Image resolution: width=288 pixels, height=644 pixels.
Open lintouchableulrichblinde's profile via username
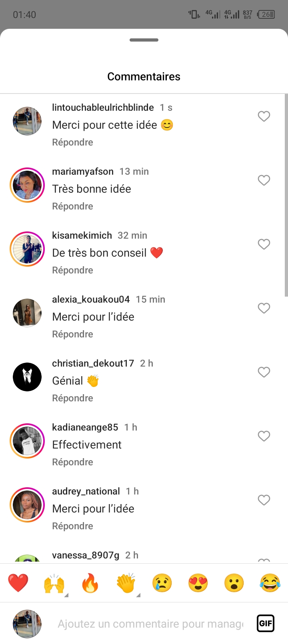(x=103, y=108)
